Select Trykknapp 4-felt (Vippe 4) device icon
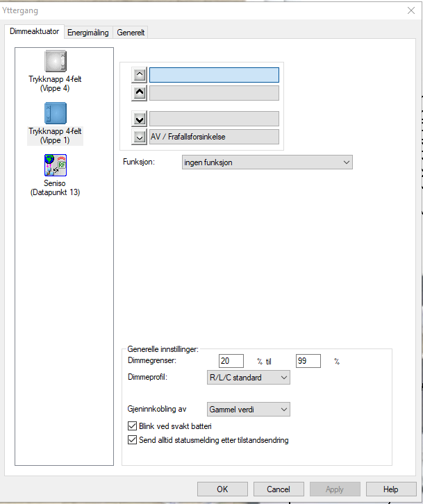The height and width of the screenshot is (504, 423). (55, 62)
